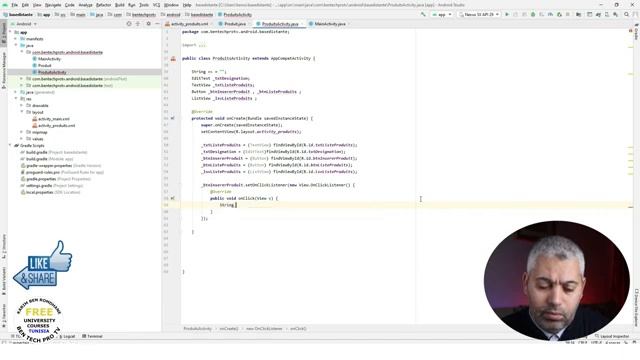Collapse the Gradle Scripts node

[10, 145]
